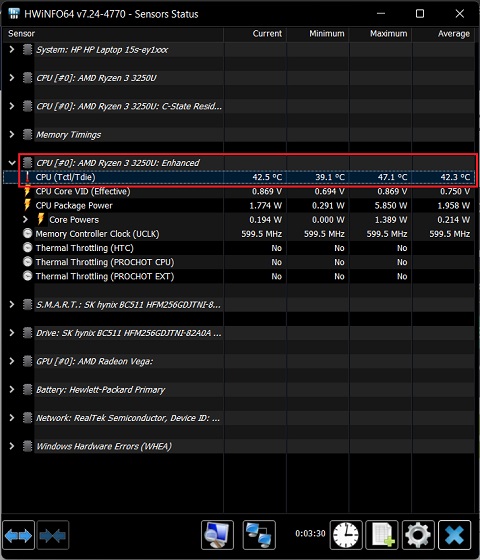Click the clock icon beside Memory Controller Clock
This screenshot has height=560, width=480.
(x=28, y=234)
